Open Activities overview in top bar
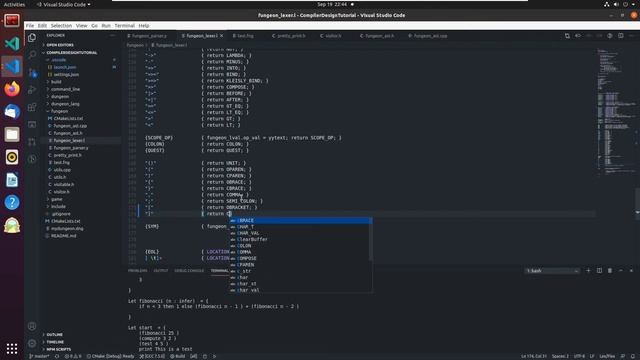Image resolution: width=640 pixels, height=360 pixels. [14, 4]
